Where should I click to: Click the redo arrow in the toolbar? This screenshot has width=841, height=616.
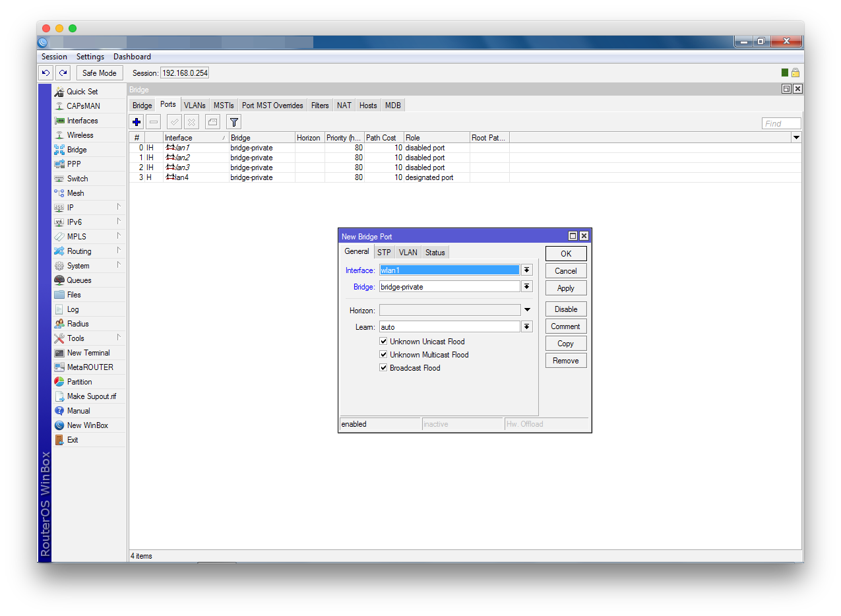[63, 73]
